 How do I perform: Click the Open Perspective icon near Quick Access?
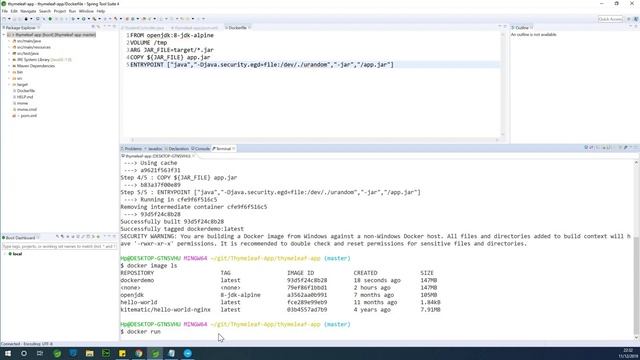click(629, 19)
